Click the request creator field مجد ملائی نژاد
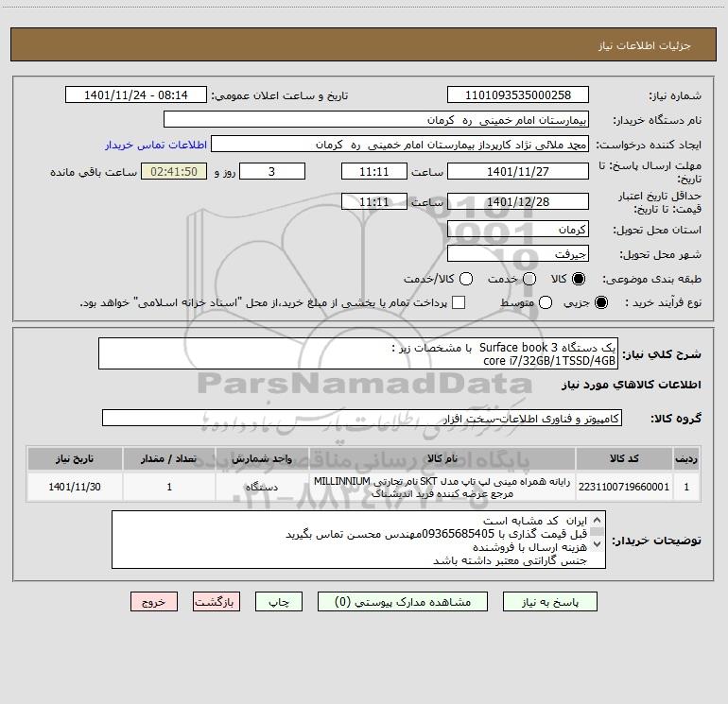Image resolution: width=728 pixels, height=704 pixels. click(400, 144)
